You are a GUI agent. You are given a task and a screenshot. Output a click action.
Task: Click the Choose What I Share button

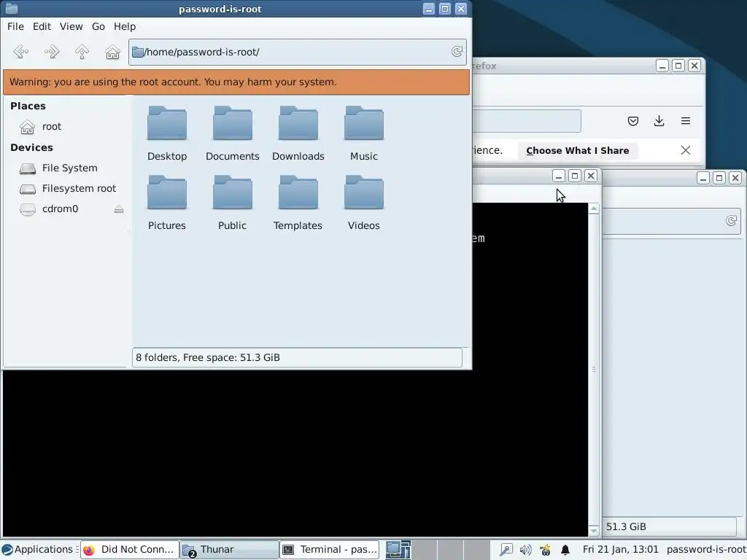tap(578, 150)
